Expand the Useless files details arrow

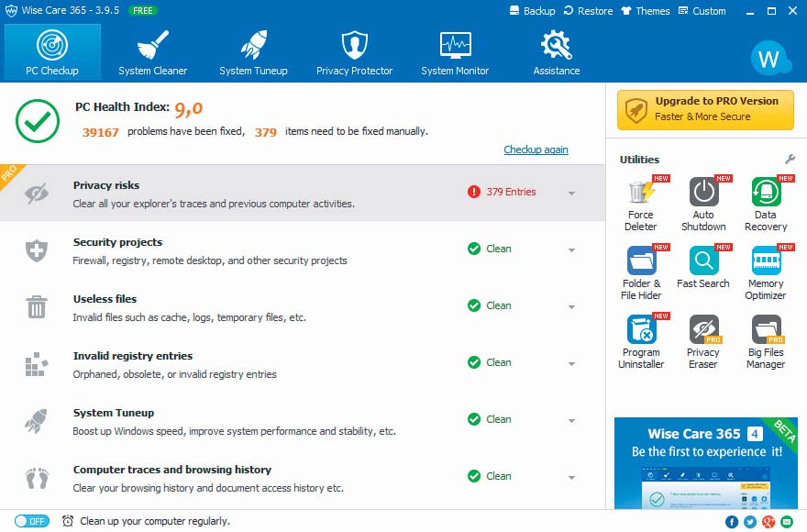pyautogui.click(x=571, y=307)
